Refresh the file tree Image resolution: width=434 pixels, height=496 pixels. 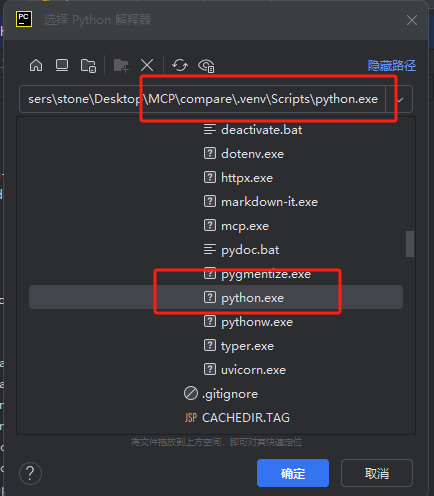tap(180, 65)
